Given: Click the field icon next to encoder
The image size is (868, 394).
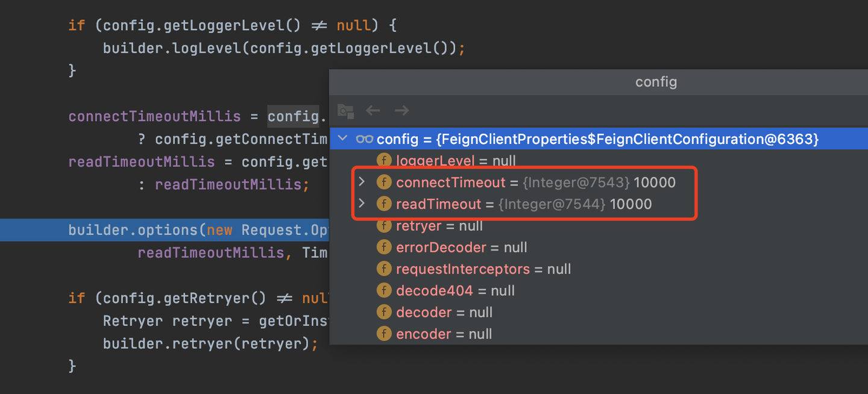Looking at the screenshot, I should point(384,334).
